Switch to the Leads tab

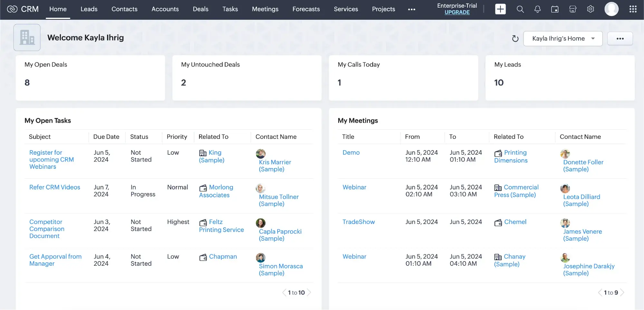point(89,9)
